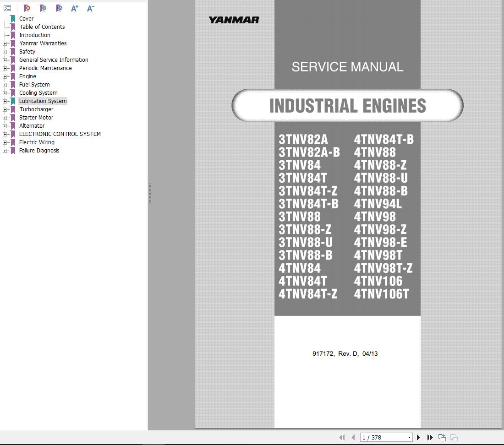Select the Starter Motor bookmark
Viewport: 504px width, 445px height.
tap(36, 118)
